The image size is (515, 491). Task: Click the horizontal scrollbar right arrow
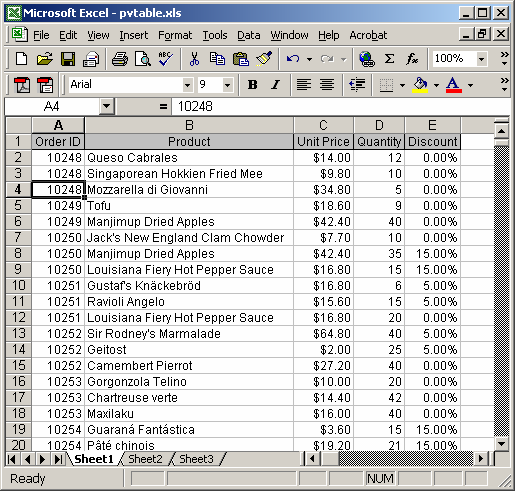click(480, 459)
